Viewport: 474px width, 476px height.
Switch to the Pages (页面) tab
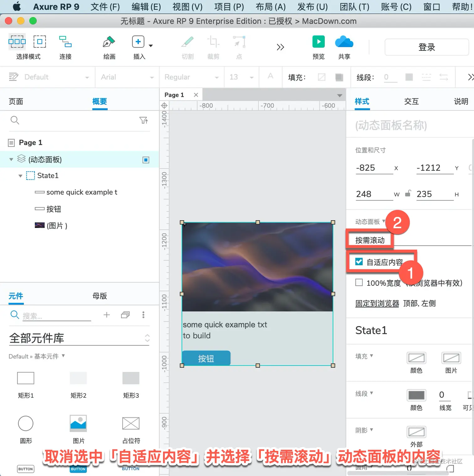[16, 102]
